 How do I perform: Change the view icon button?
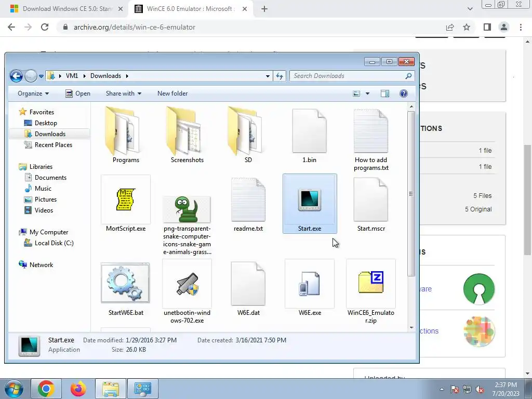(356, 94)
